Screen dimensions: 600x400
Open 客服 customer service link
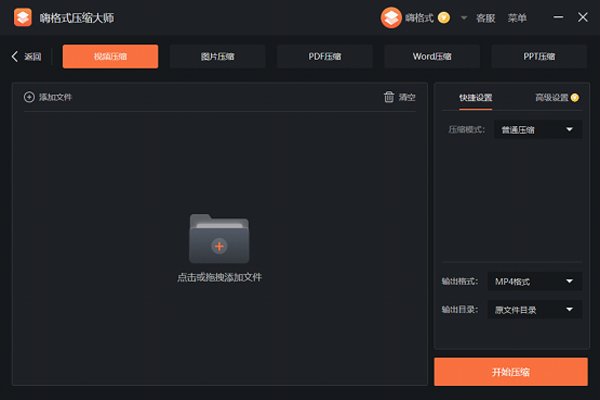pos(486,18)
